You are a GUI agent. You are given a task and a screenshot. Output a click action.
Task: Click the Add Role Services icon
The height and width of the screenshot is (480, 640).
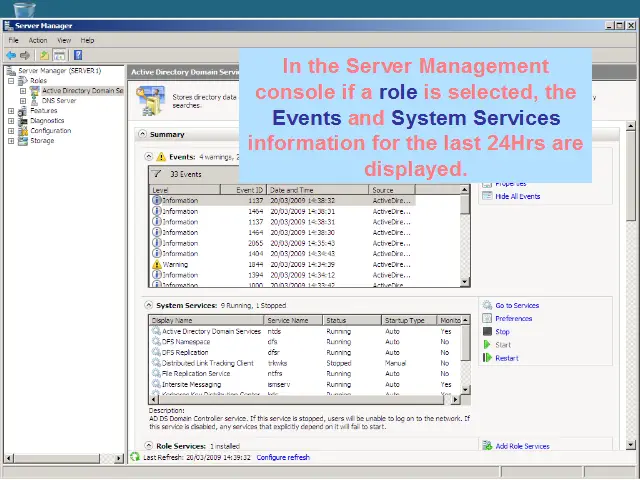point(487,446)
